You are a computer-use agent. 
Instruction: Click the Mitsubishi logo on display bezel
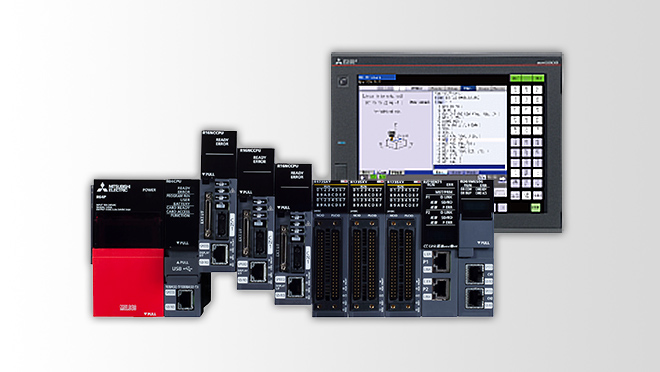(346, 61)
